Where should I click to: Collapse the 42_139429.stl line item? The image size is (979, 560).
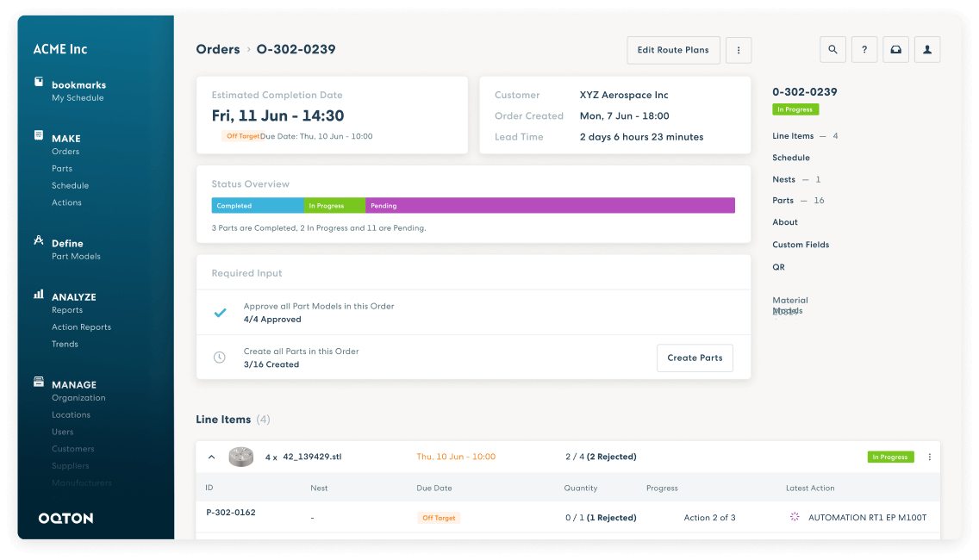212,457
